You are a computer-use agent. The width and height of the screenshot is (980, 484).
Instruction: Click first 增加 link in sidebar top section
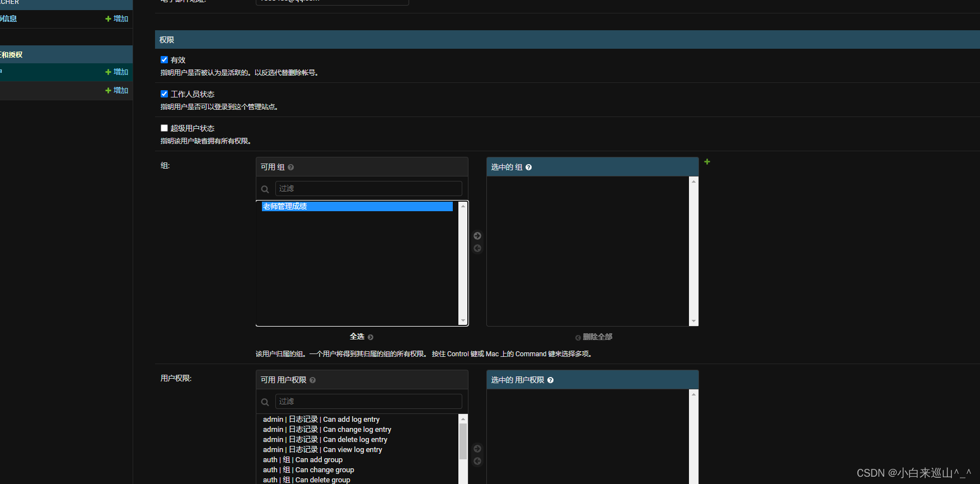pos(116,18)
